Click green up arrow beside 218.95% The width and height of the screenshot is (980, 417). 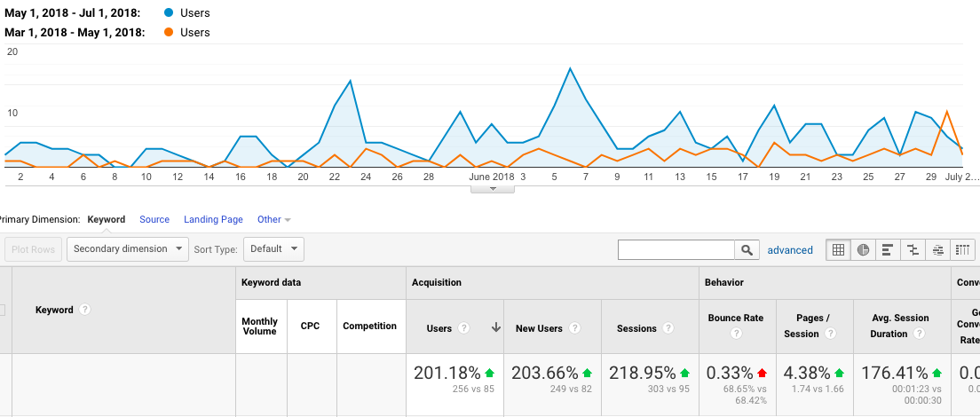click(684, 373)
